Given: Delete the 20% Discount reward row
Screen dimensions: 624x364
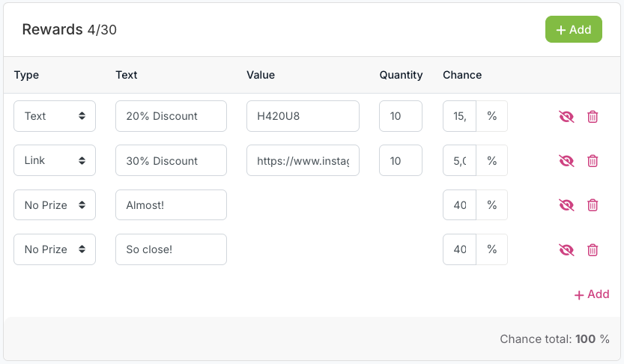Looking at the screenshot, I should tap(593, 116).
